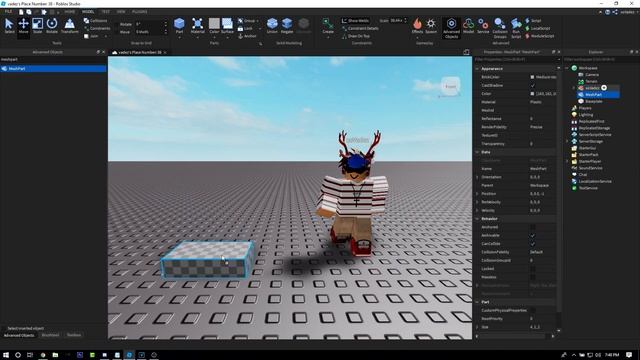Select the Toolbox tab at bottom left
This screenshot has width=640, height=360.
tap(74, 335)
